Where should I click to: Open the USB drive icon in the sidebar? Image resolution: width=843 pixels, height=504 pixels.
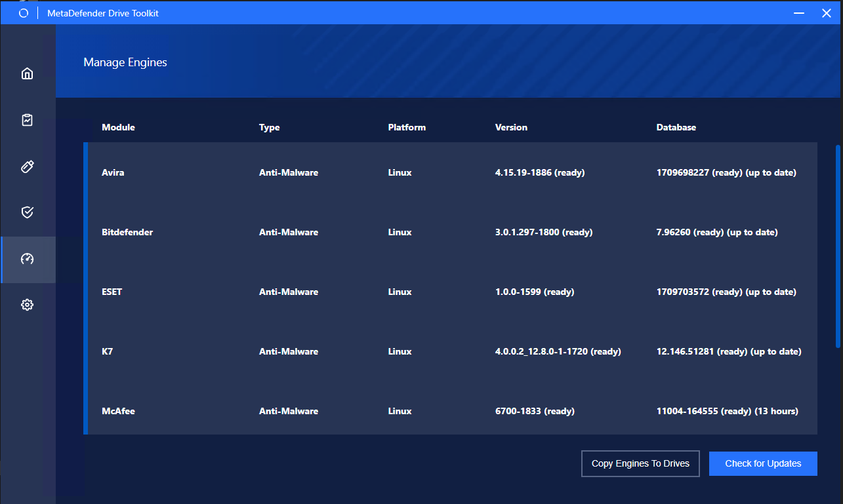tap(27, 166)
